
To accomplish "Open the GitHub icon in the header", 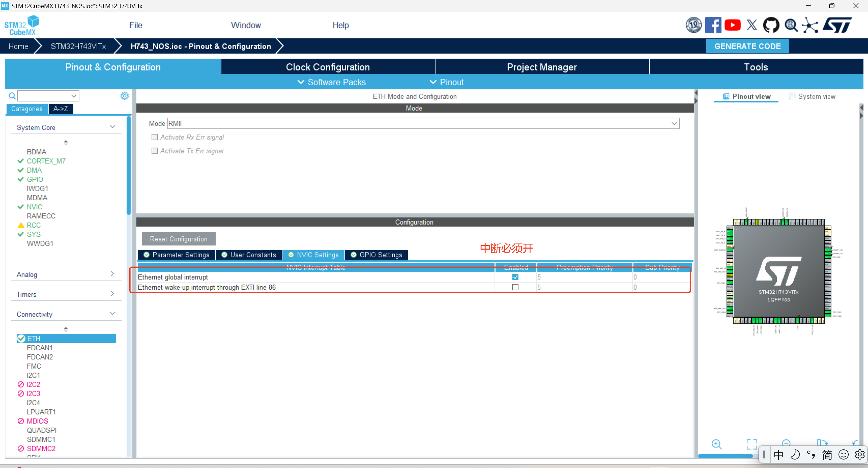I will [x=771, y=25].
